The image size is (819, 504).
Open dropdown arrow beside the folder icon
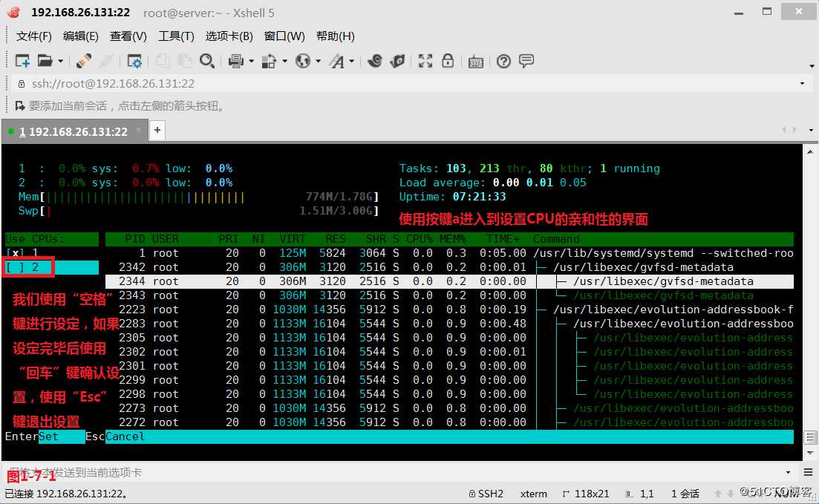(x=61, y=62)
